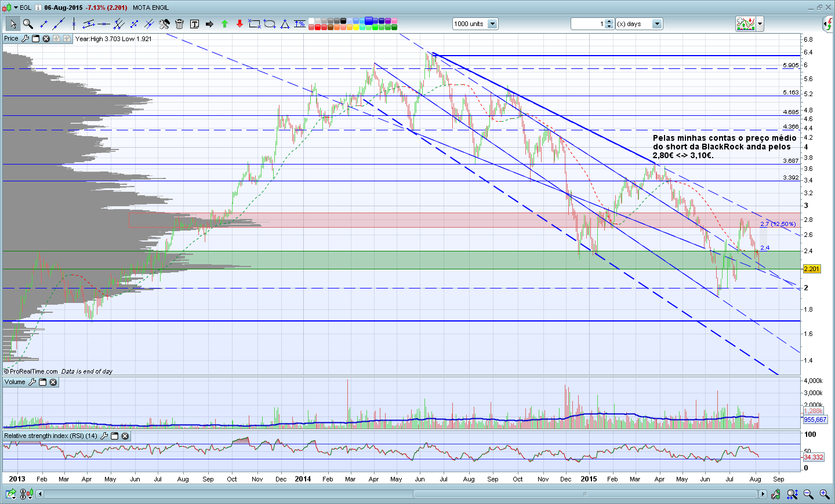The width and height of the screenshot is (835, 504).
Task: Pick the red down arrow drawing tool
Action: click(239, 24)
